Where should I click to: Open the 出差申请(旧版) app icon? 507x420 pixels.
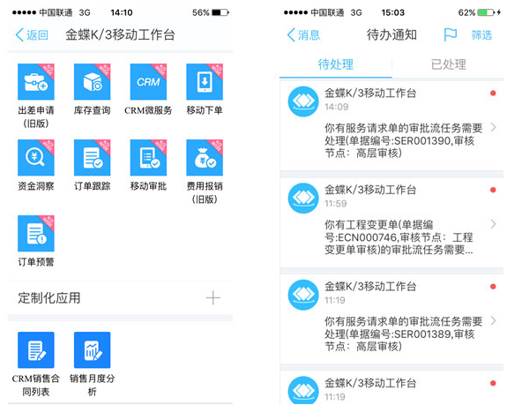36,82
